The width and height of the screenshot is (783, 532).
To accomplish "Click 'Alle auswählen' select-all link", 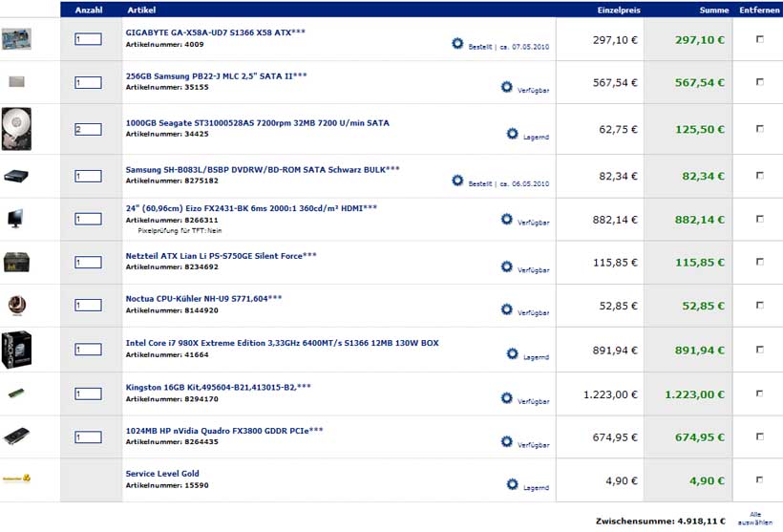I will point(755,519).
